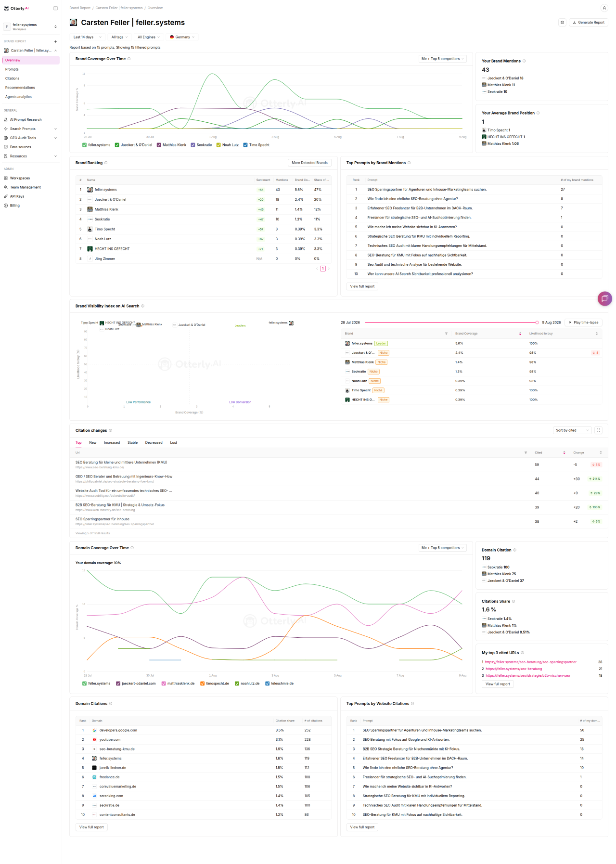
Task: Open developers.google.com domain row
Action: point(204,730)
